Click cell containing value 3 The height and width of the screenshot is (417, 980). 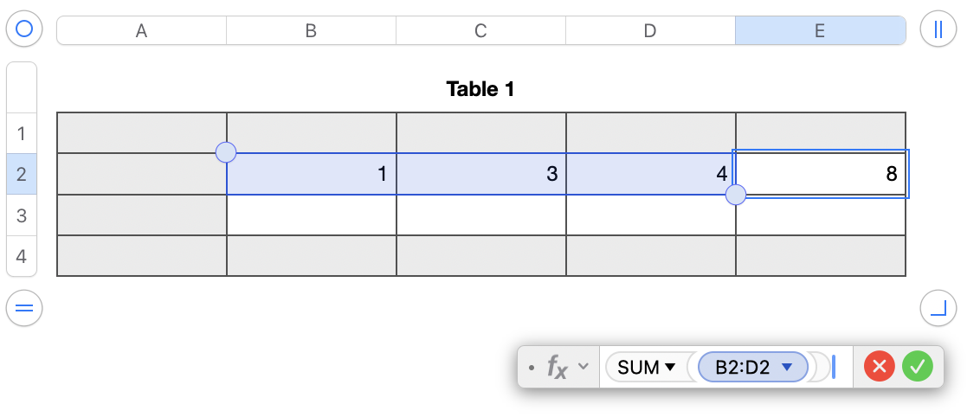480,174
